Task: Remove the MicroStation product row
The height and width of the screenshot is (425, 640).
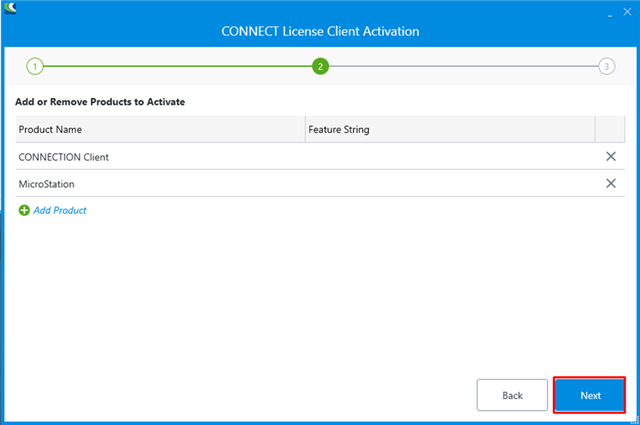Action: [x=610, y=183]
